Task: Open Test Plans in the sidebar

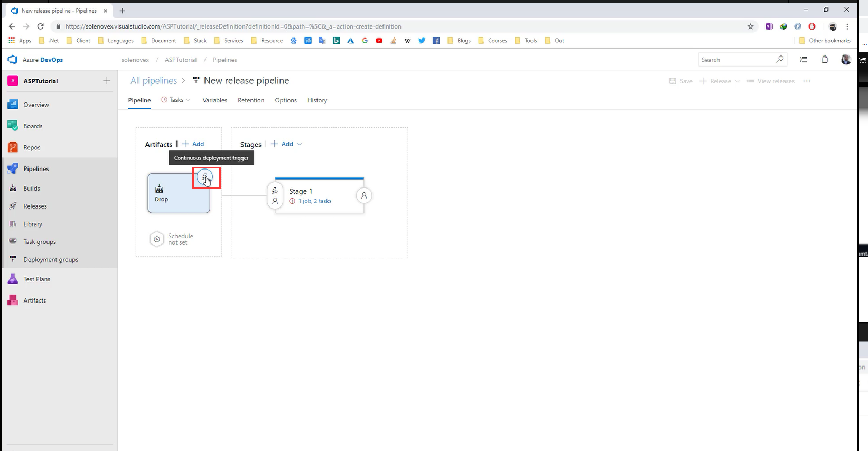Action: click(x=36, y=279)
